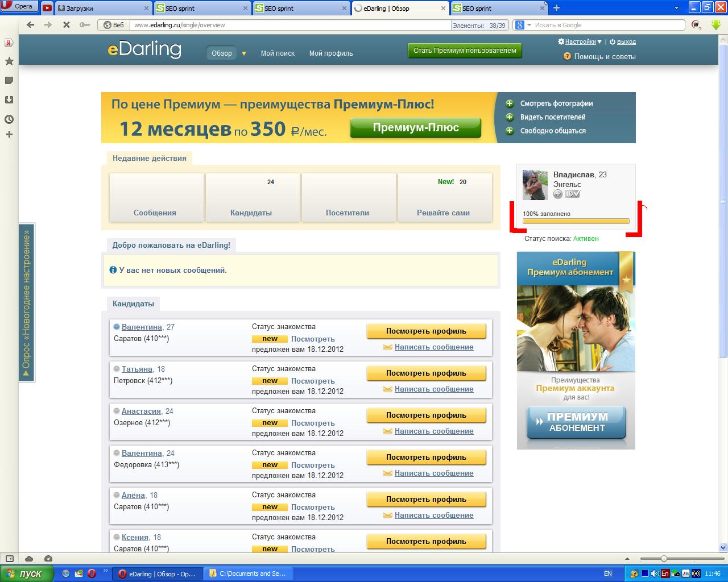
Task: Click the password manager key icon
Action: 85,25
